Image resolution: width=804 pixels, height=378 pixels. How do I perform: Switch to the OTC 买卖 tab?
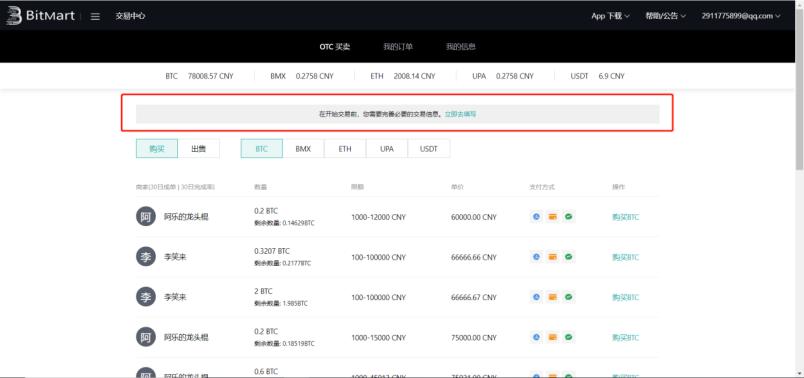(x=335, y=47)
